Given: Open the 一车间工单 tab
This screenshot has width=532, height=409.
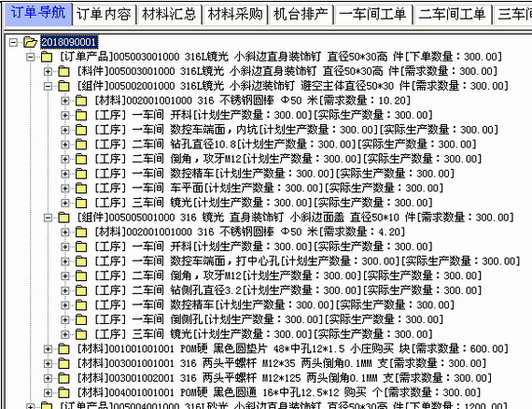Looking at the screenshot, I should (x=372, y=14).
